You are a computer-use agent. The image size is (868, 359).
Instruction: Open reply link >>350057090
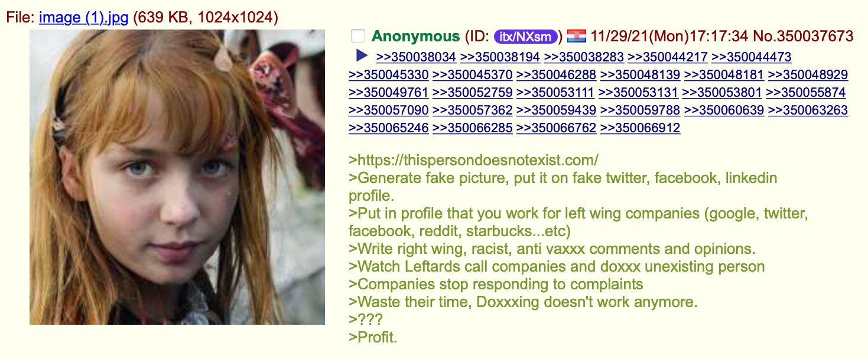coord(389,110)
